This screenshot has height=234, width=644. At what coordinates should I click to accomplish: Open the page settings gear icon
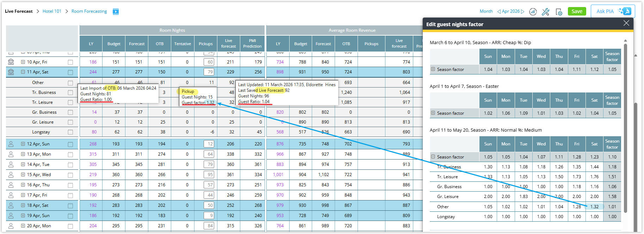(559, 12)
